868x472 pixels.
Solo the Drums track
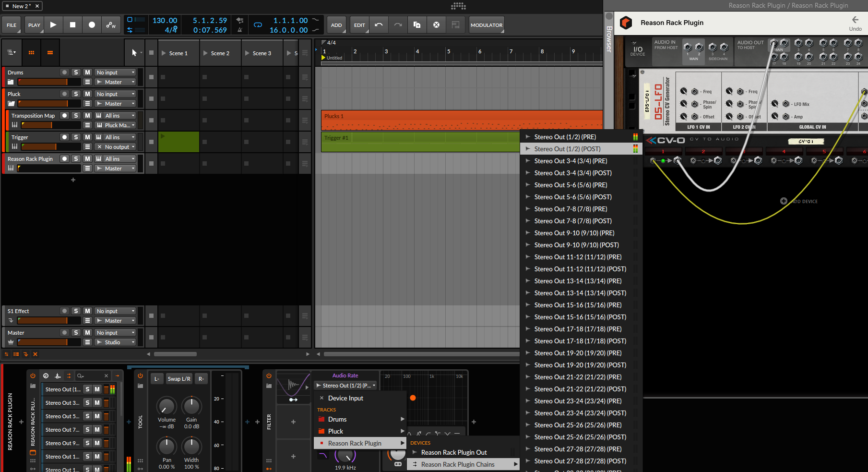(76, 73)
